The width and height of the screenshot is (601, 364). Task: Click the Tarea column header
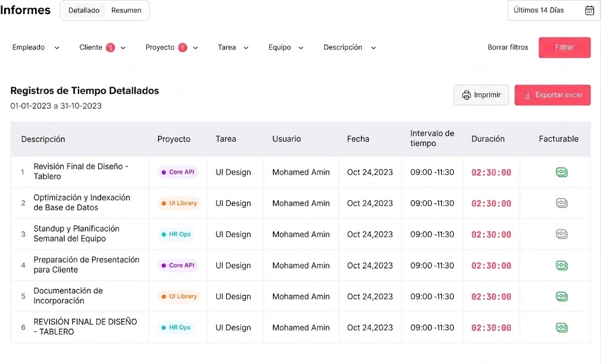click(226, 139)
